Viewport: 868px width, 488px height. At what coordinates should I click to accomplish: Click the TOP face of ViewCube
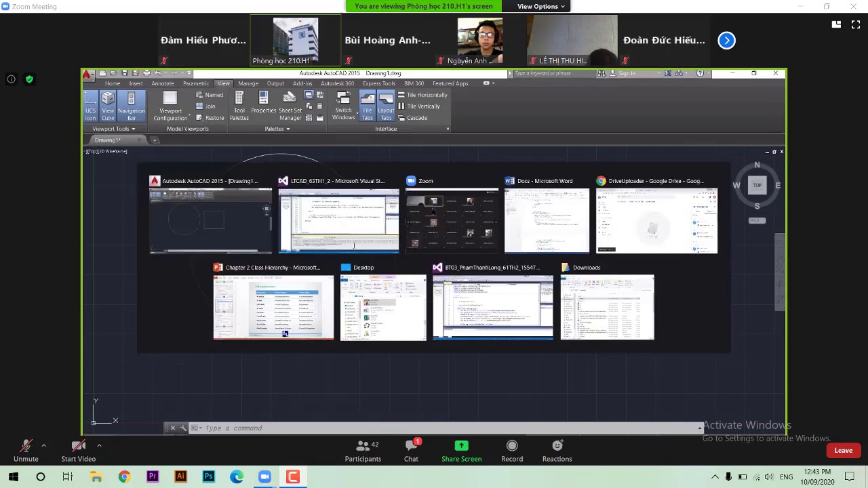tap(757, 185)
